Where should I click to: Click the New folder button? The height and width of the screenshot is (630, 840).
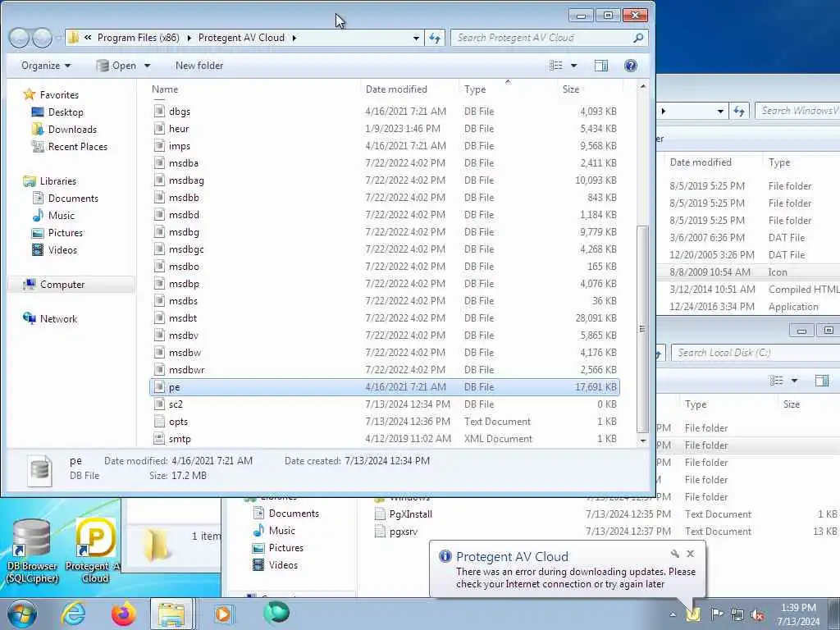point(199,66)
